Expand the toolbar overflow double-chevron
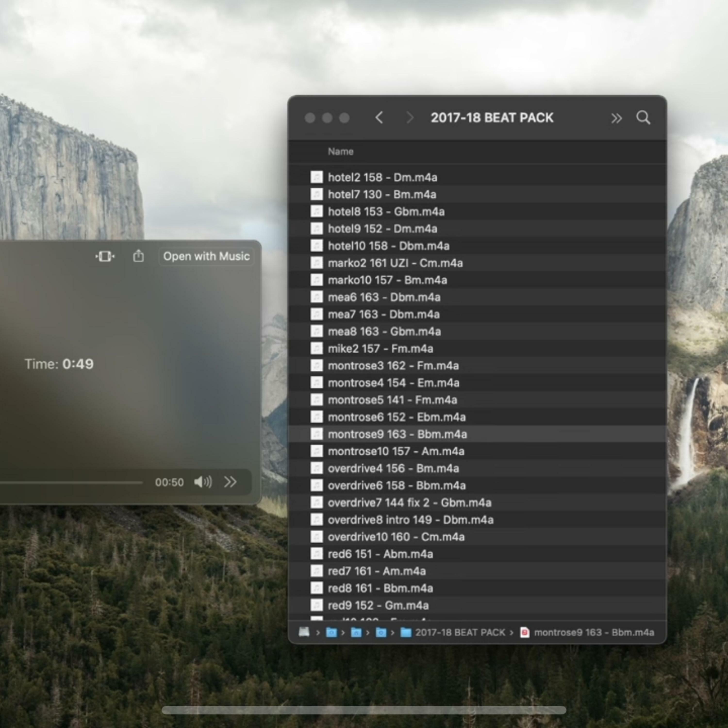Image resolution: width=728 pixels, height=728 pixels. tap(616, 118)
